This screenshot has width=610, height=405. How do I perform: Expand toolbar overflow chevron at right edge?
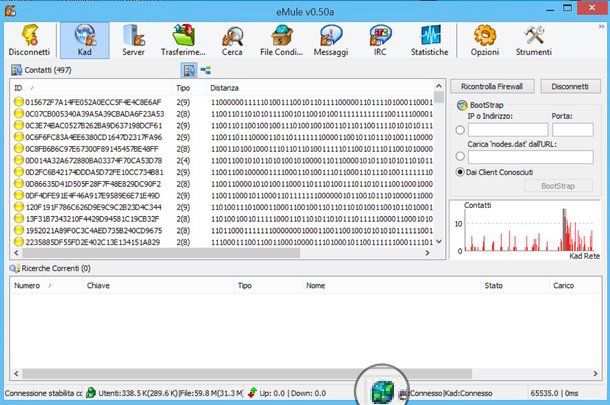(601, 26)
